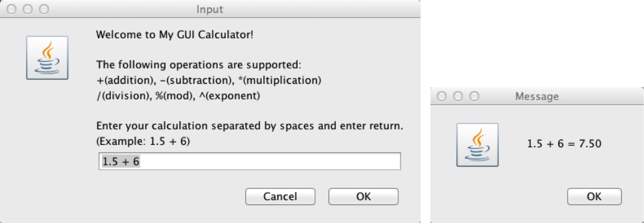Minimize the Message dialog window
The height and width of the screenshot is (223, 644).
(x=458, y=96)
